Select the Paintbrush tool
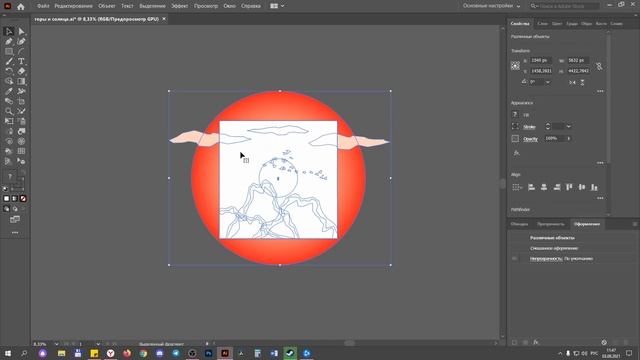The height and width of the screenshot is (360, 640). [x=9, y=62]
